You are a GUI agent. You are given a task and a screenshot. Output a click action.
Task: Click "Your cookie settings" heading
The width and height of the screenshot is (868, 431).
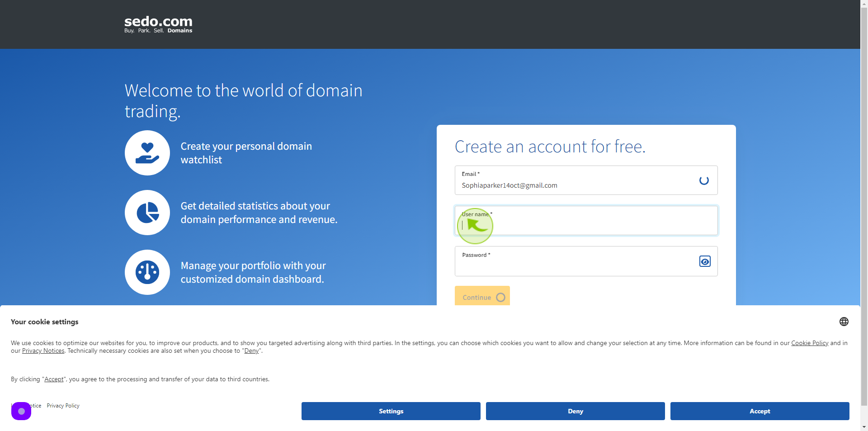point(45,322)
